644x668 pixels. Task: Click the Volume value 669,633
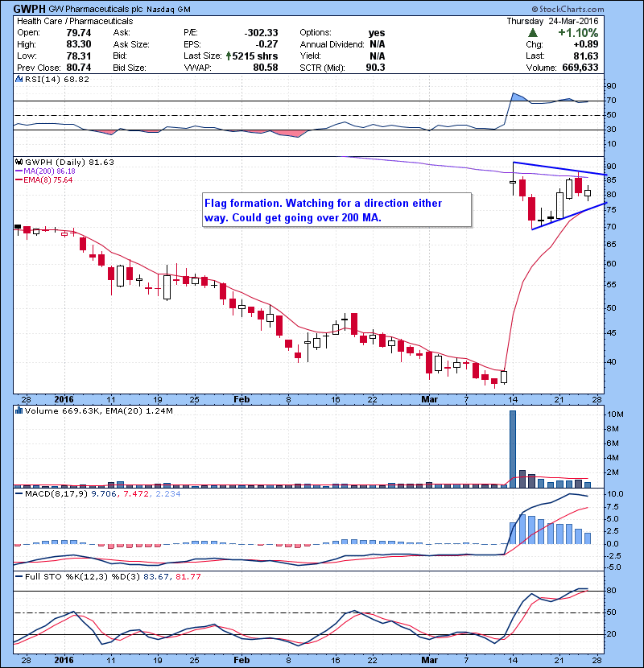[580, 68]
